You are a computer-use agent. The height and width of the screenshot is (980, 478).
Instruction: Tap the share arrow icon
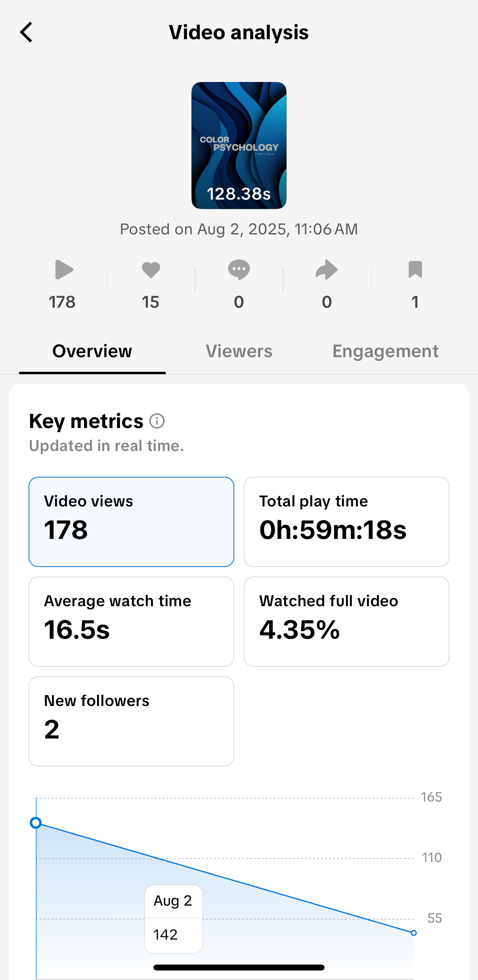[327, 270]
